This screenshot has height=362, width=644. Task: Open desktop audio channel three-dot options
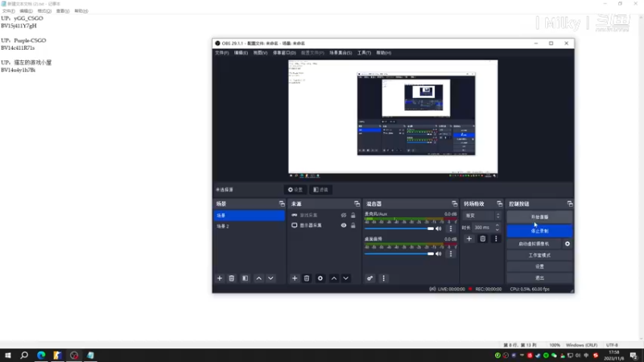[x=451, y=253]
